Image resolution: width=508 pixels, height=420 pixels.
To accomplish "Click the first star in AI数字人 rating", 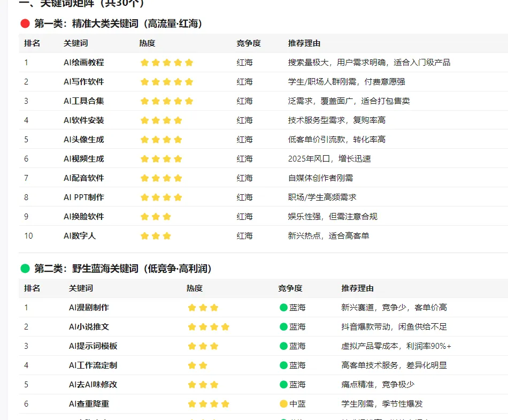I will pyautogui.click(x=144, y=235).
